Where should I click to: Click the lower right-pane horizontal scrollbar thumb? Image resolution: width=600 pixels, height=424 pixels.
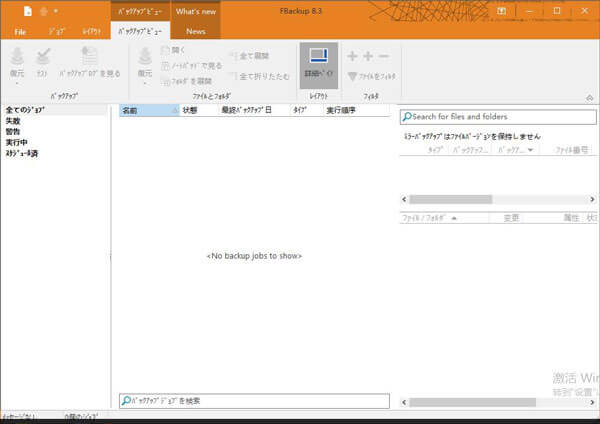pyautogui.click(x=473, y=402)
